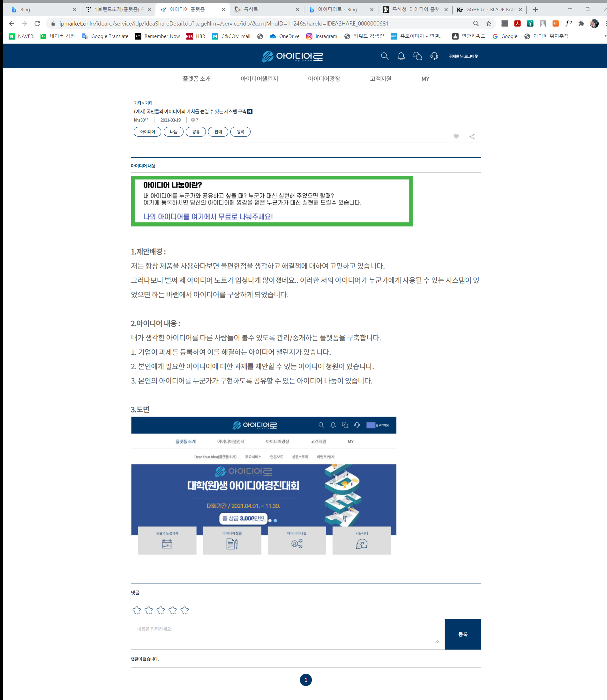Open HBR bookmark
The width and height of the screenshot is (607, 700).
pyautogui.click(x=196, y=36)
